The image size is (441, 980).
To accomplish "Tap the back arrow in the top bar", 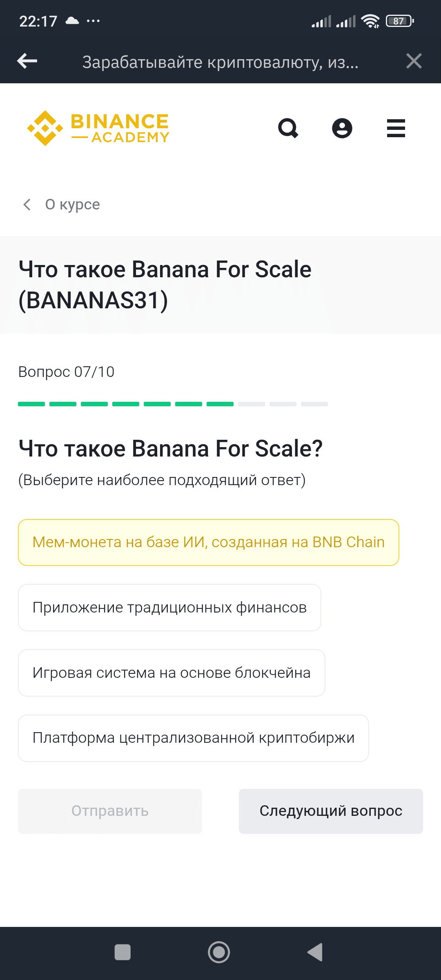I will pyautogui.click(x=27, y=61).
